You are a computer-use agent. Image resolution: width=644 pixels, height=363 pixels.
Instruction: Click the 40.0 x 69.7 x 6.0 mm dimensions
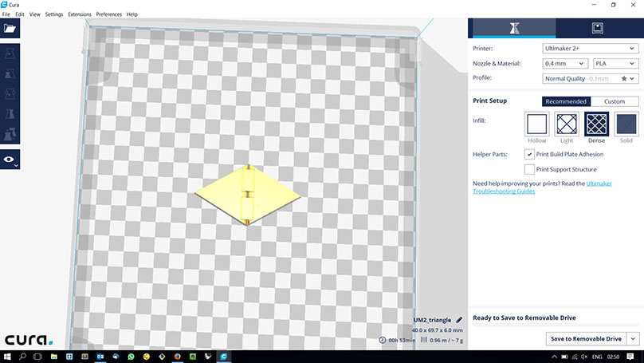(x=437, y=330)
